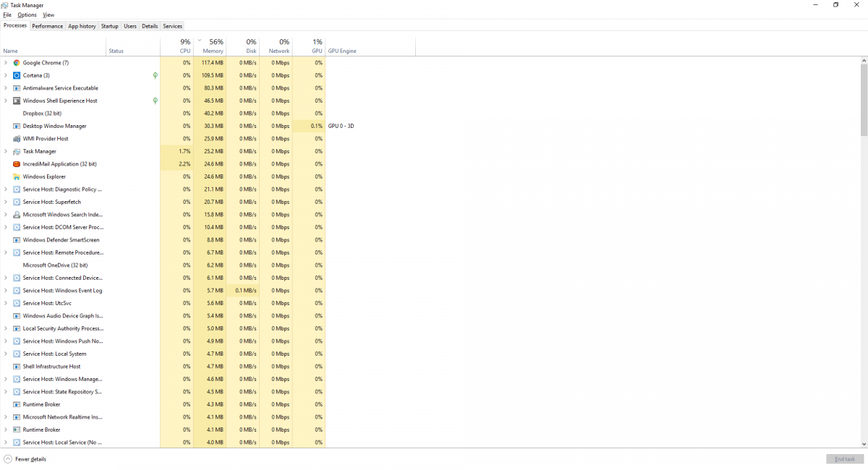Expand Service Host: Windows Push Notification row
The height and width of the screenshot is (470, 868).
pos(6,341)
